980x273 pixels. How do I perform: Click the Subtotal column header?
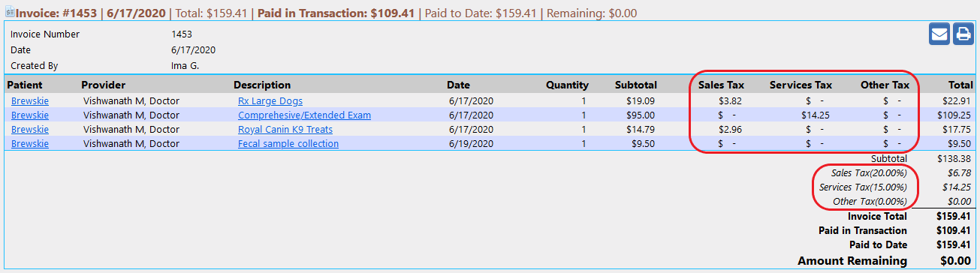636,85
